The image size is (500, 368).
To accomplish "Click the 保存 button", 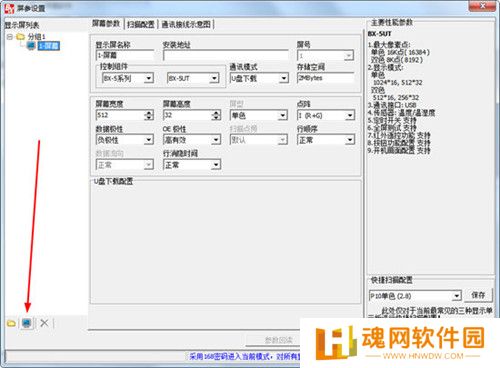I will tap(478, 295).
